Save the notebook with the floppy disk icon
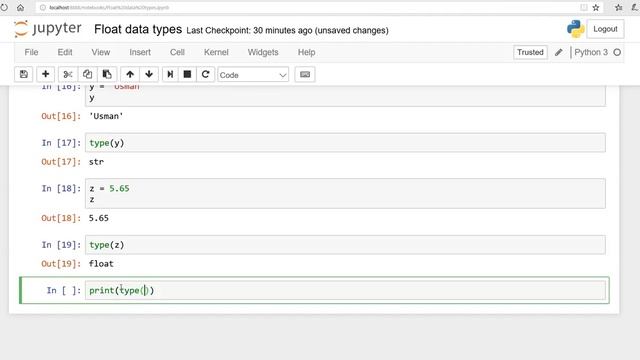This screenshot has width=640, height=360. (x=24, y=75)
